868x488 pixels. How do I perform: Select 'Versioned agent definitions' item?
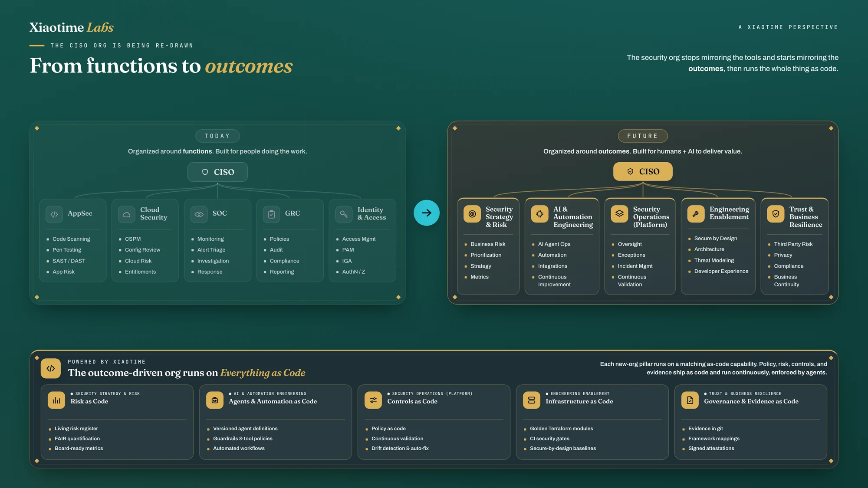tap(245, 429)
